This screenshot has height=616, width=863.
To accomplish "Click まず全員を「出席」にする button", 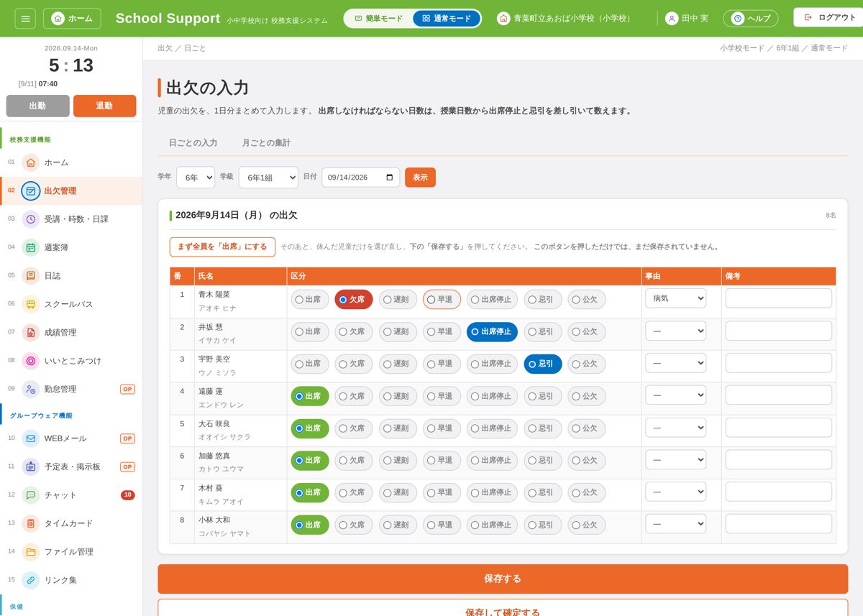I will pyautogui.click(x=222, y=247).
